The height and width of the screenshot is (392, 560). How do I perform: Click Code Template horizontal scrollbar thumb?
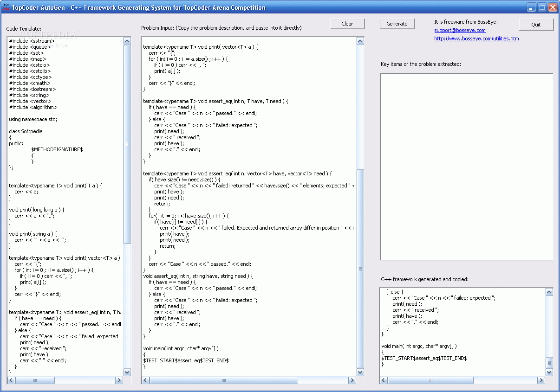34,380
